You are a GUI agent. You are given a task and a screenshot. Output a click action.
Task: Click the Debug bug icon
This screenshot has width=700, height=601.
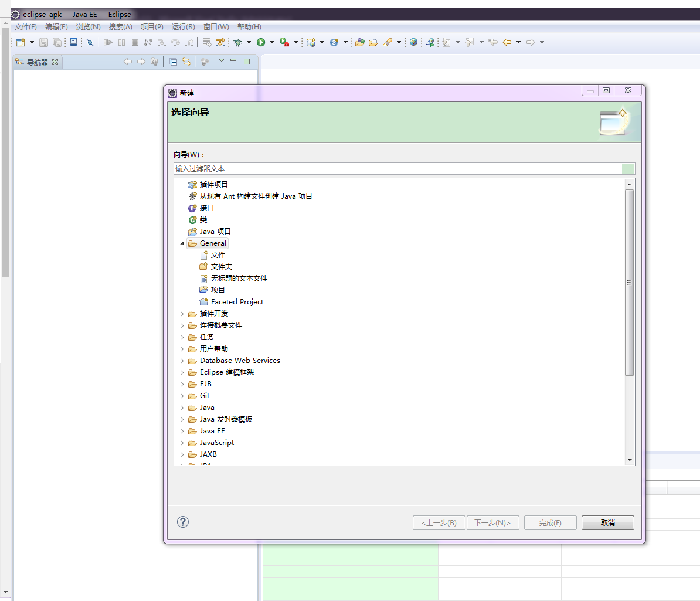[237, 42]
